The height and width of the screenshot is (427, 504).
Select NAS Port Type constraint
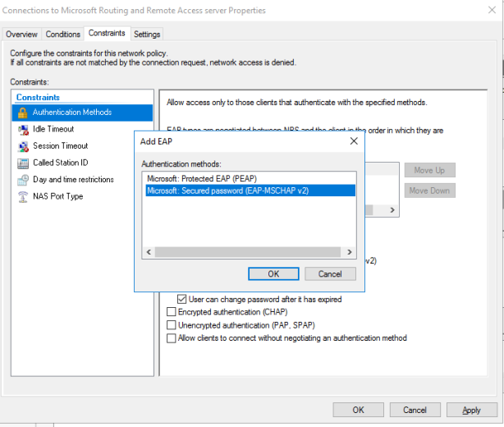point(57,196)
